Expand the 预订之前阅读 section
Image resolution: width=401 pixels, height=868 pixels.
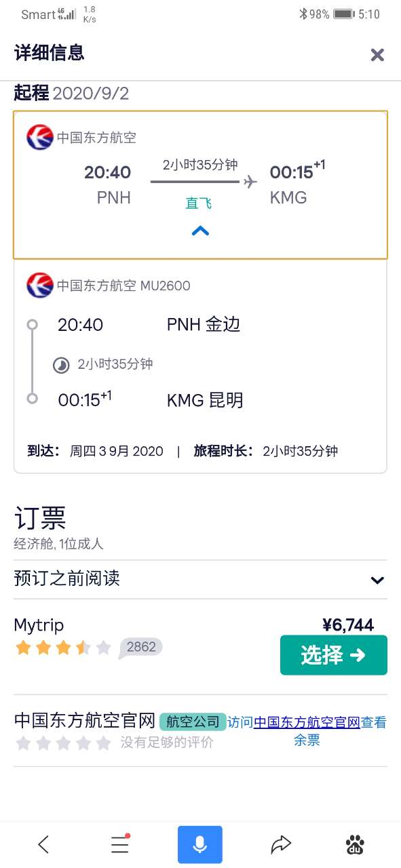tap(200, 579)
